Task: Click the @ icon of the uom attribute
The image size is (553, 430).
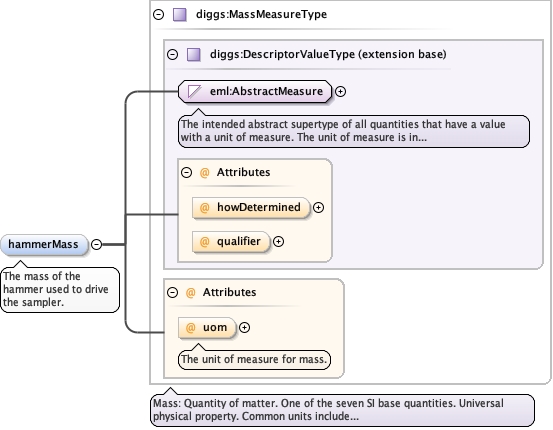Action: 190,328
